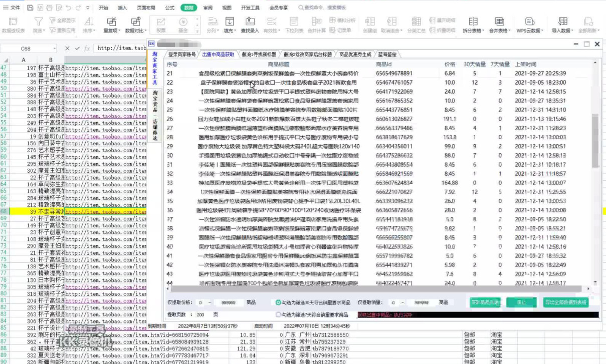Click the 导入数据 import data icon

pos(563,22)
